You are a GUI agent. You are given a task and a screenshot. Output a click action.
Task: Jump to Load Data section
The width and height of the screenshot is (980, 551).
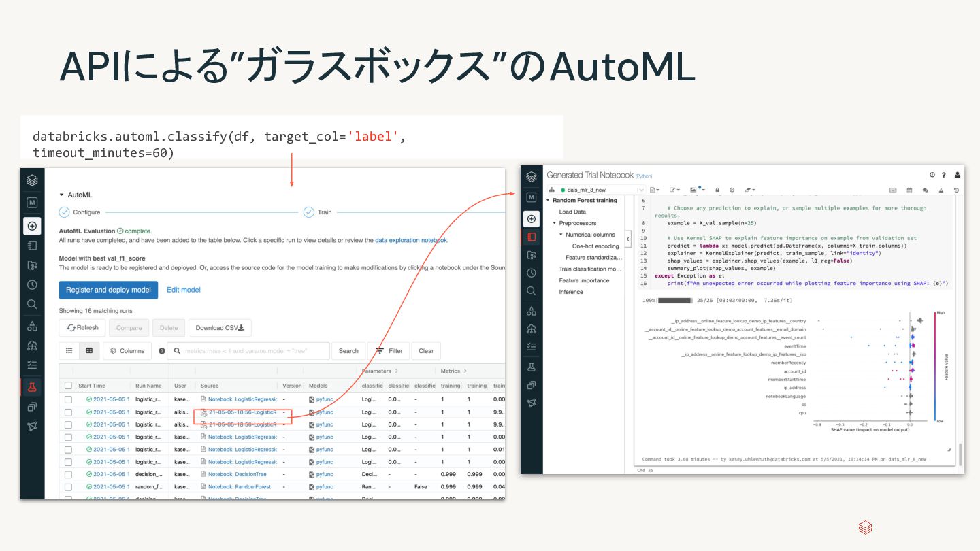click(572, 212)
